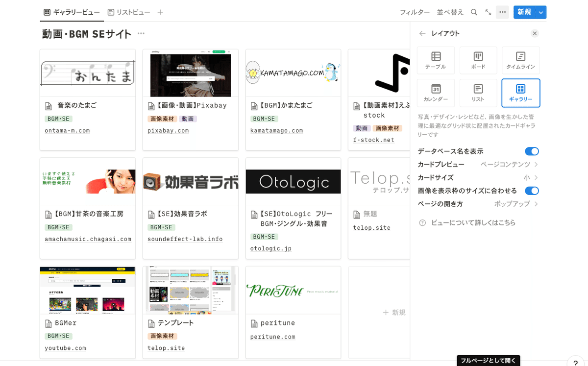Click page icon of OtoLogic card
This screenshot has width=588, height=366.
click(254, 215)
